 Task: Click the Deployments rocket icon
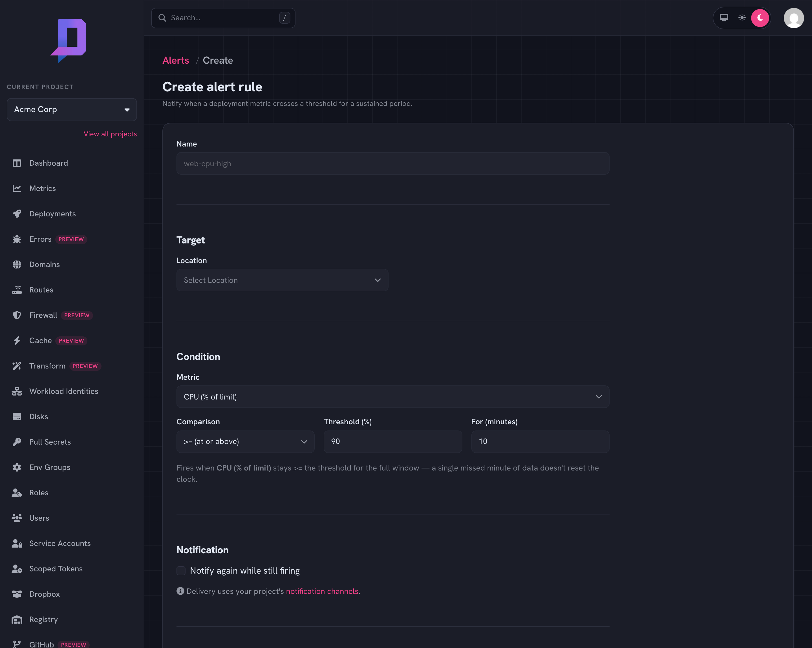(17, 214)
